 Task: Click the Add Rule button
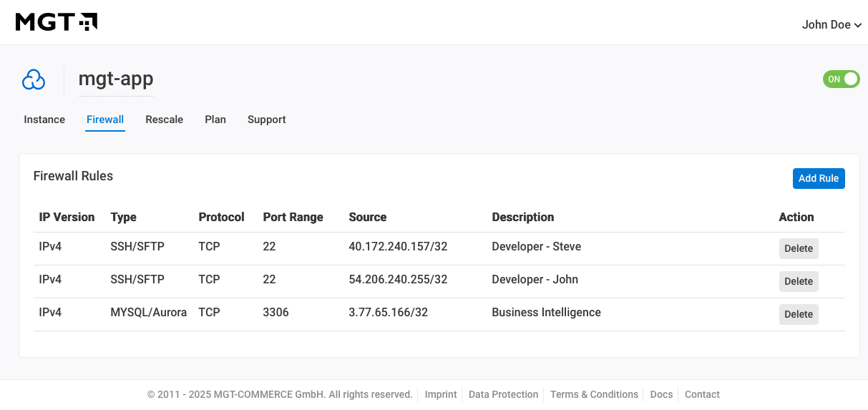(819, 178)
